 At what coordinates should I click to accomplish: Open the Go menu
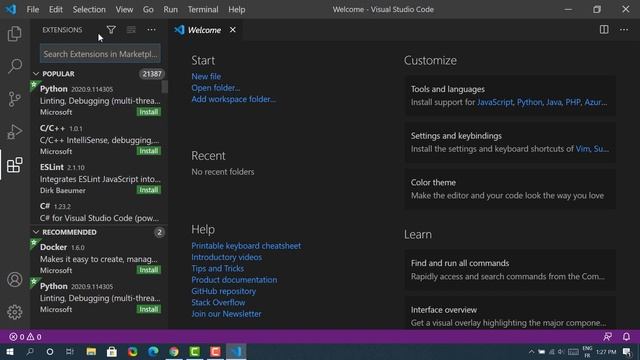coord(148,9)
